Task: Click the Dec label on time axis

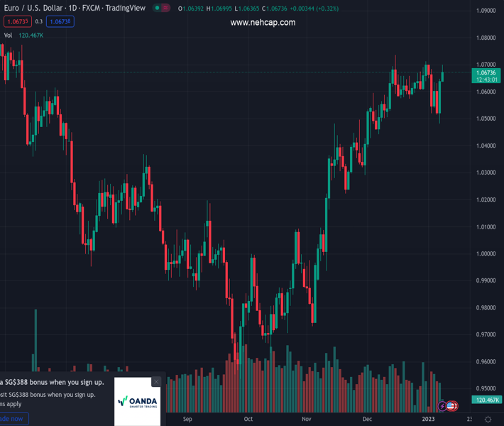Action: 366,419
